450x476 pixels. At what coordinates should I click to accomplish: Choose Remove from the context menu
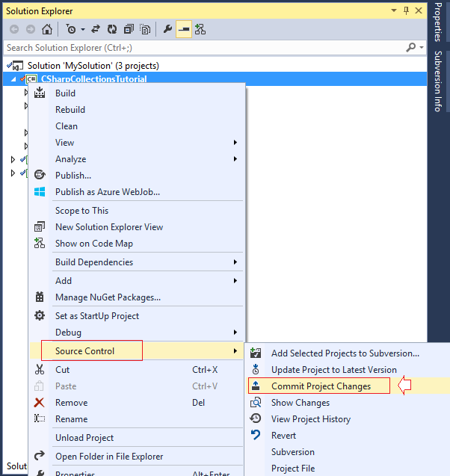click(138, 403)
